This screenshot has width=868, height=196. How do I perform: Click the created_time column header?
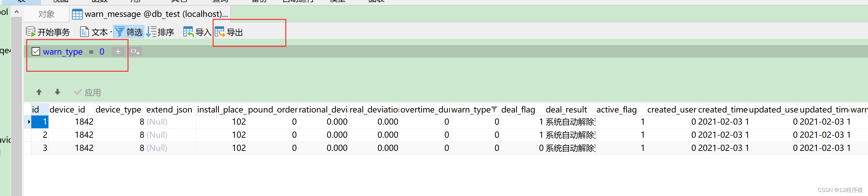click(x=722, y=110)
